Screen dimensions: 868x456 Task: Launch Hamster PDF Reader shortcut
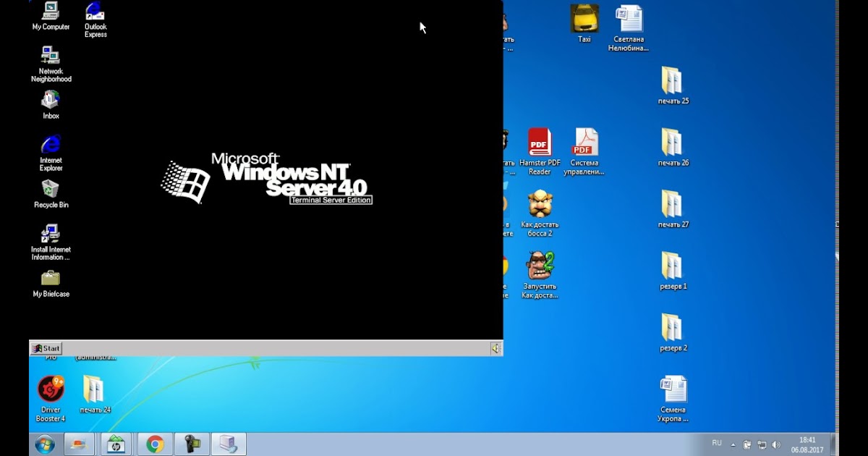(x=540, y=151)
